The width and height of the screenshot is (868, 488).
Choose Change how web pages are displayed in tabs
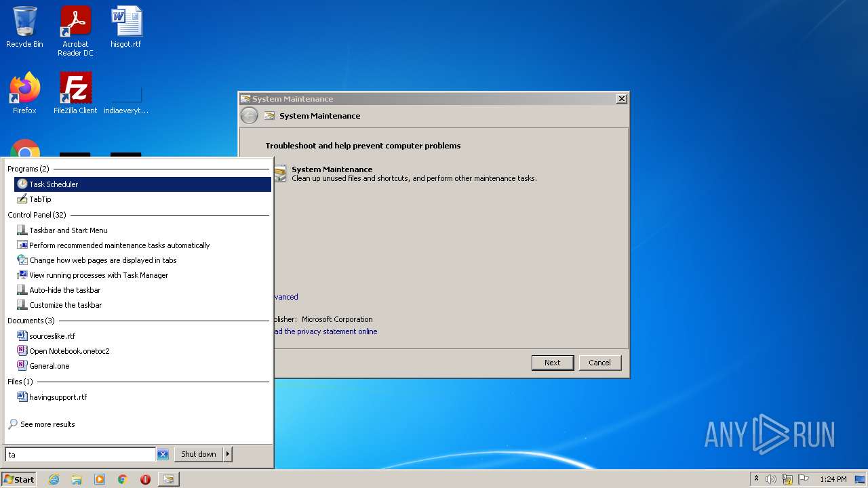tap(142, 260)
